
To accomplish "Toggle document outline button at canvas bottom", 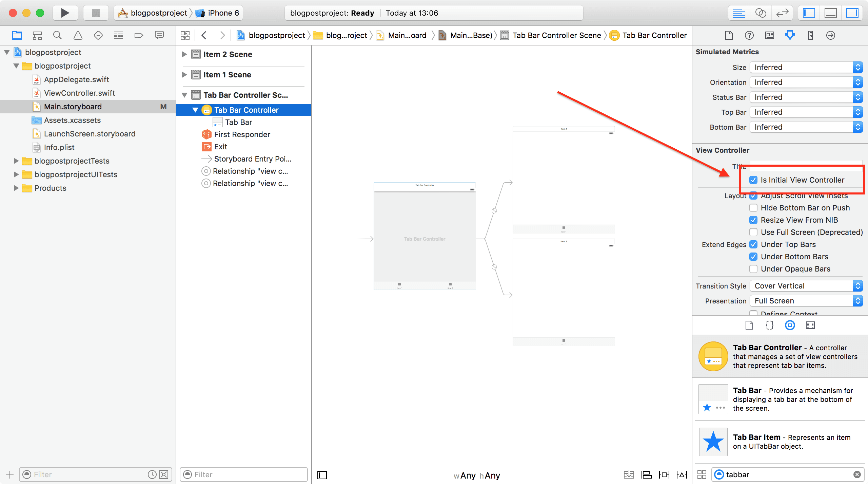I will tap(322, 475).
